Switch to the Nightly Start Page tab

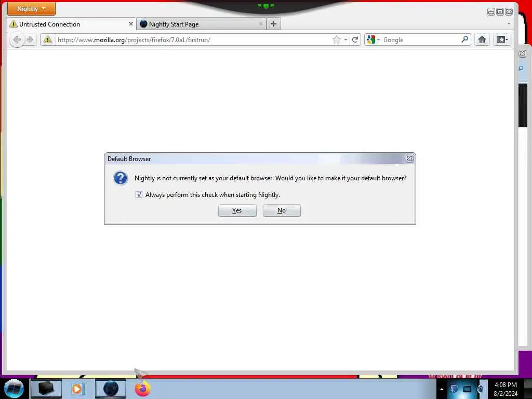click(202, 24)
